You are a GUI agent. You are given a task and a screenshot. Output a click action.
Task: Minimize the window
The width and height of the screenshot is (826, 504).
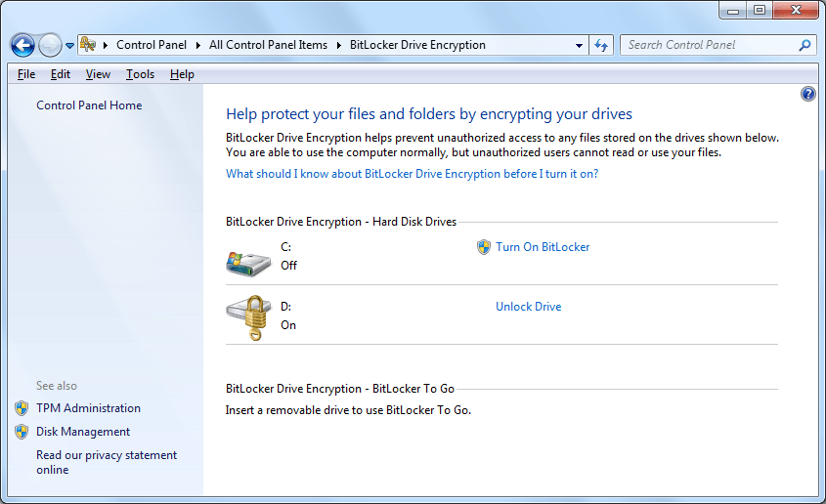click(x=733, y=10)
